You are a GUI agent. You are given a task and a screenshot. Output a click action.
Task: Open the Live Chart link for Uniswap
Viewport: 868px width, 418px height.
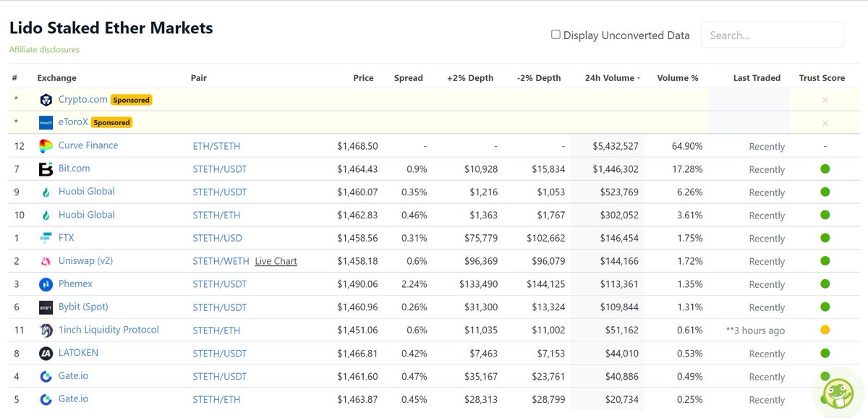coord(276,261)
